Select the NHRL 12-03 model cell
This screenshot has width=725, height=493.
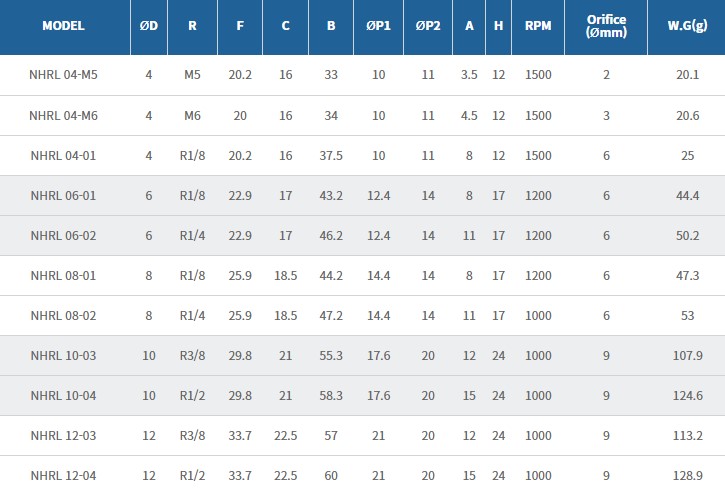[63, 435]
